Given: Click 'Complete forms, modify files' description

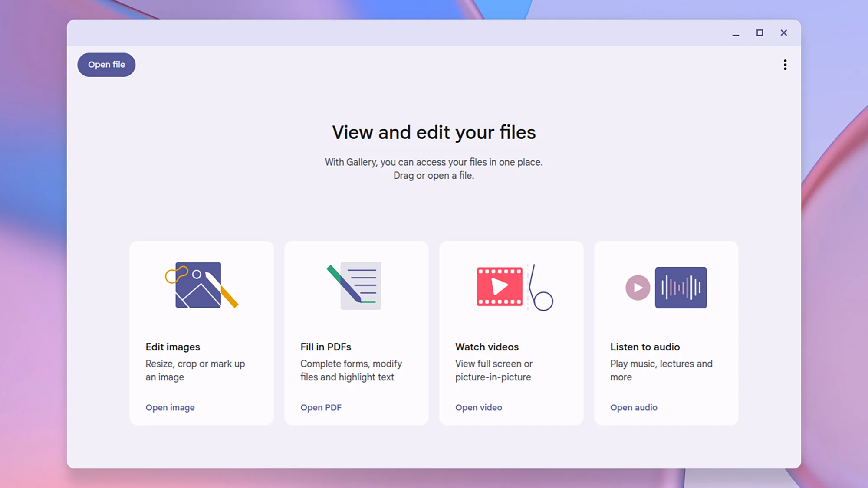Looking at the screenshot, I should click(351, 370).
